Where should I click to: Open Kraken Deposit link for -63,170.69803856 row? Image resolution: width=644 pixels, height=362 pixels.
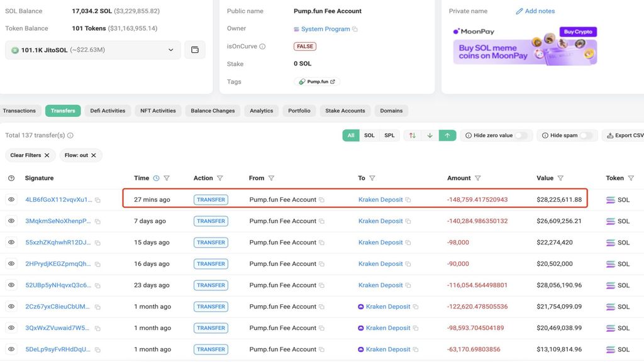388,349
